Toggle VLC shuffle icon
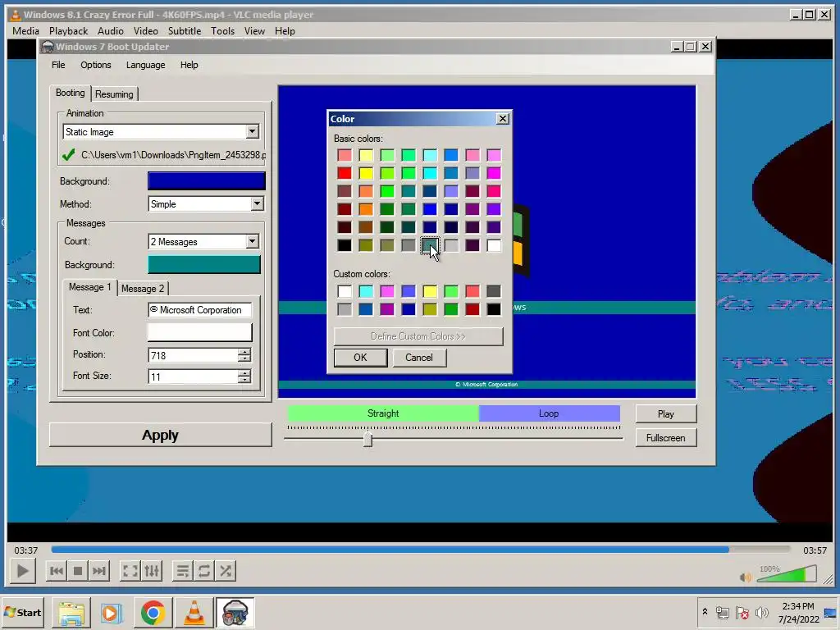 click(226, 571)
